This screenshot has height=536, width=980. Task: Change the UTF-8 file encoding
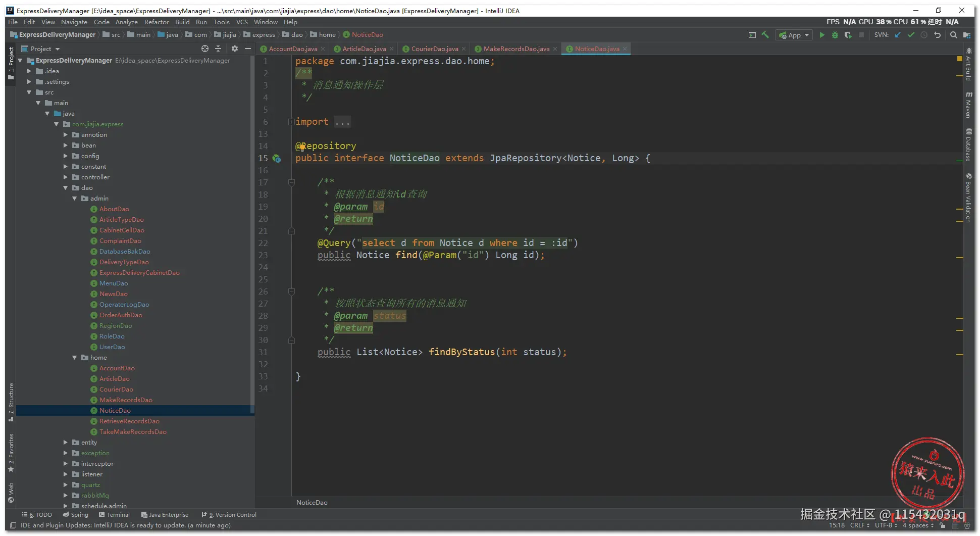[x=886, y=525]
